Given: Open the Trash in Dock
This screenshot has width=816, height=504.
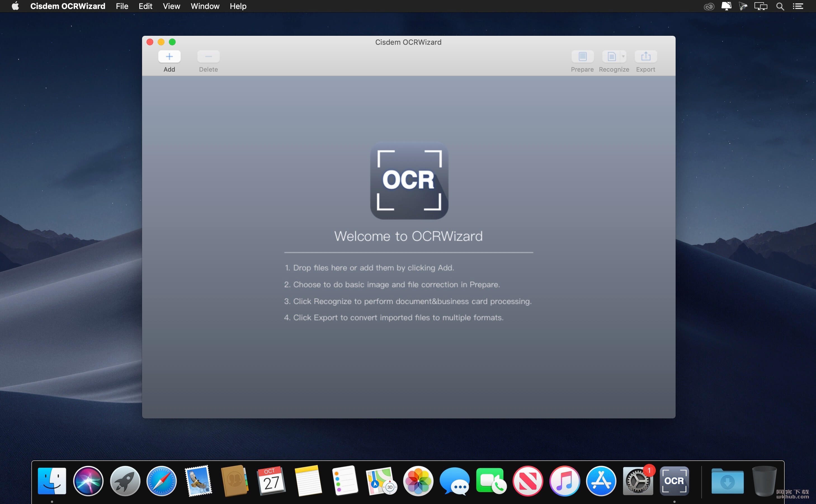Looking at the screenshot, I should 764,481.
